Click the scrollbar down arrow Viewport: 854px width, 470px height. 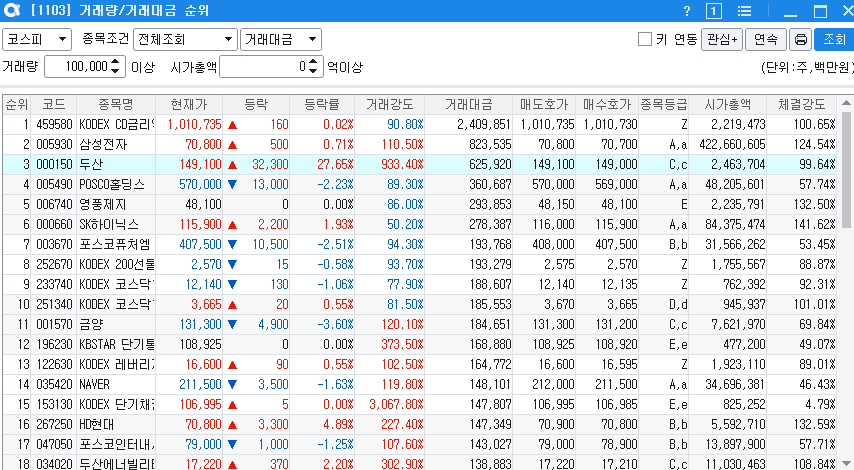point(846,463)
